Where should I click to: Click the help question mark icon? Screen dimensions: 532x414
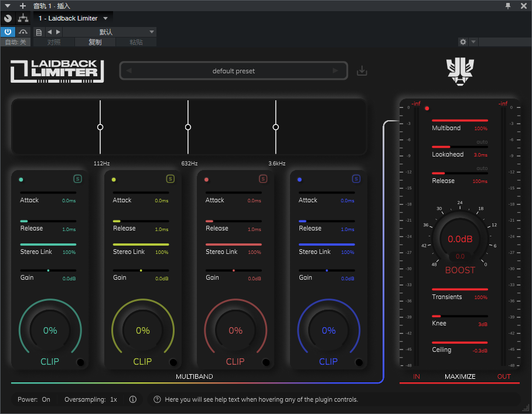(157, 399)
